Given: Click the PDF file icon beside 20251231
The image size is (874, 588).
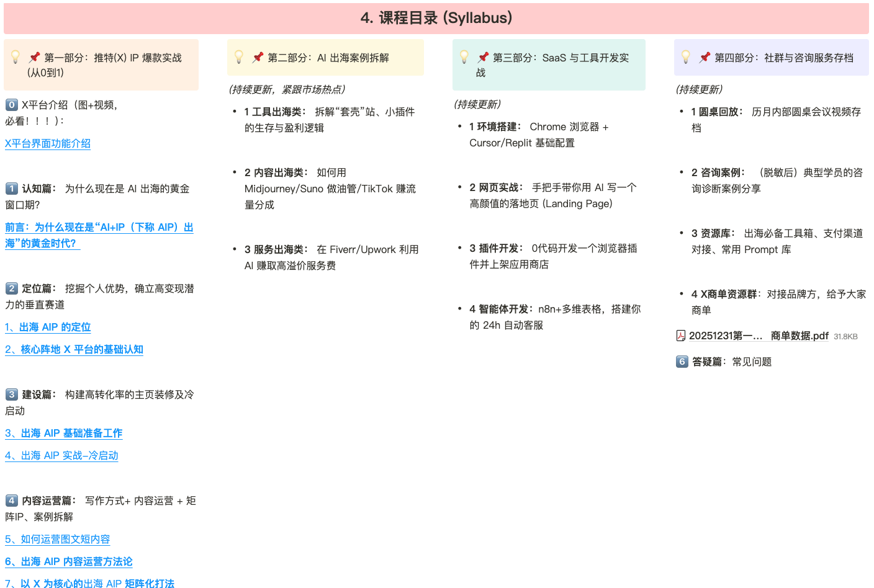Looking at the screenshot, I should (681, 336).
